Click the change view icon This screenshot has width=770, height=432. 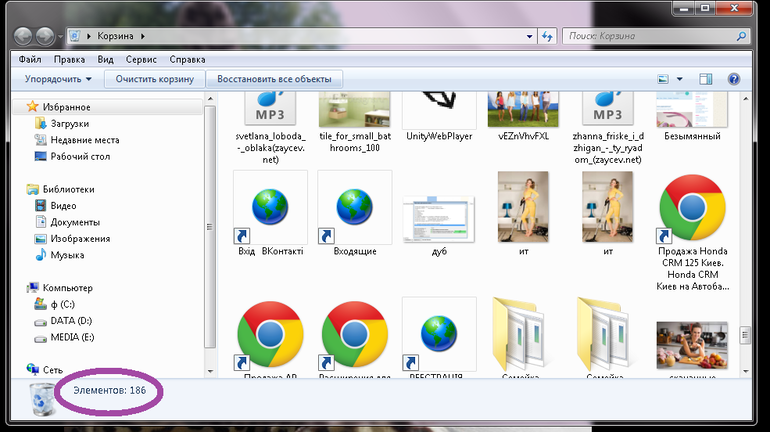point(663,79)
